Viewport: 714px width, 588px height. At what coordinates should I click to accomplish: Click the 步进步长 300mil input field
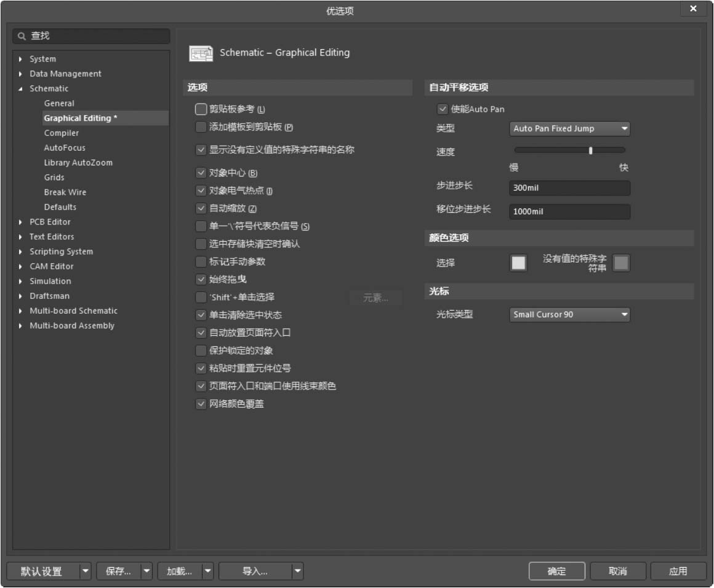[x=569, y=188]
